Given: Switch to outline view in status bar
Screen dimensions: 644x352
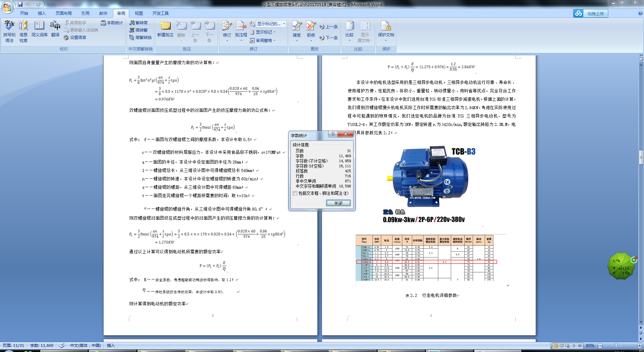Looking at the screenshot, I should (x=574, y=346).
